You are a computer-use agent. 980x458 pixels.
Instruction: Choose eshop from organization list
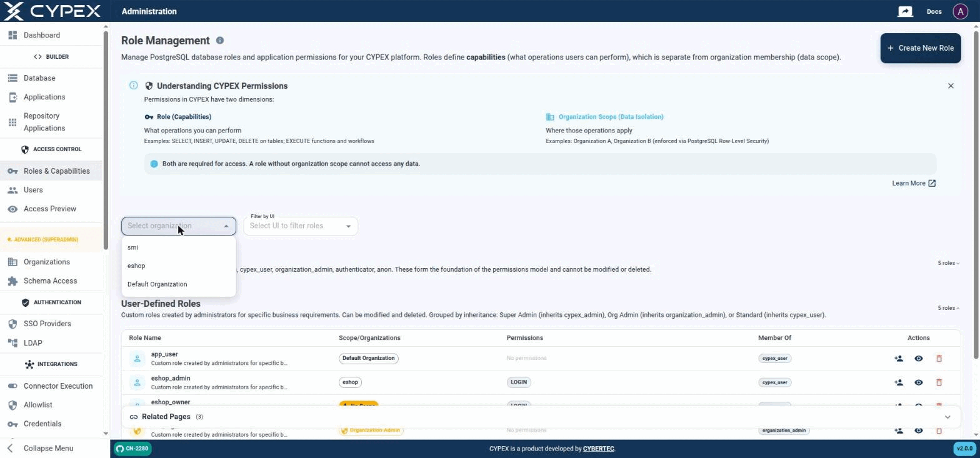coord(179,266)
